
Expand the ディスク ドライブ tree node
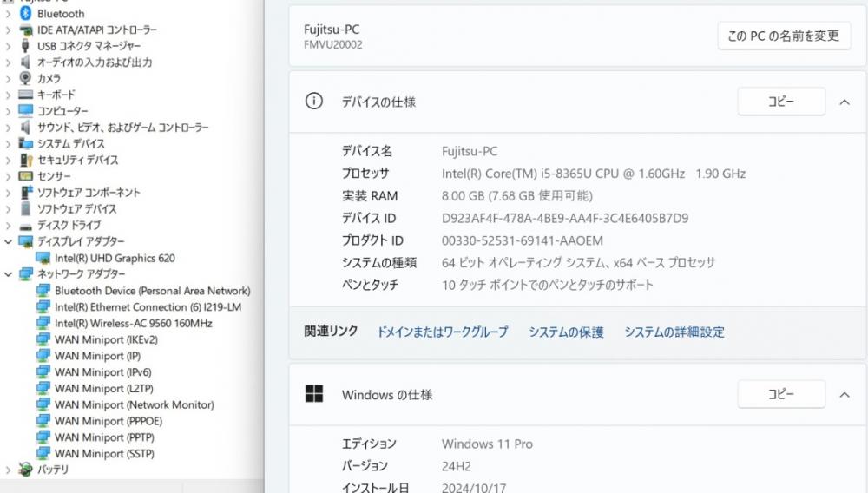tap(8, 225)
